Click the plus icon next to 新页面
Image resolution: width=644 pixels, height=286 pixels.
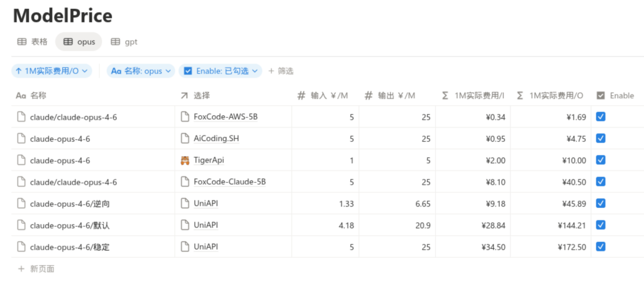pyautogui.click(x=21, y=269)
